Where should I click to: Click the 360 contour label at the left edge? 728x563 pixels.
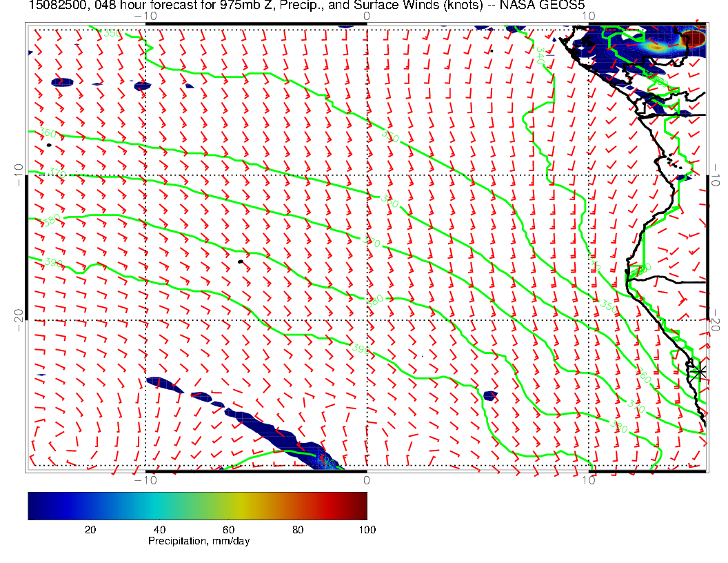[x=48, y=133]
